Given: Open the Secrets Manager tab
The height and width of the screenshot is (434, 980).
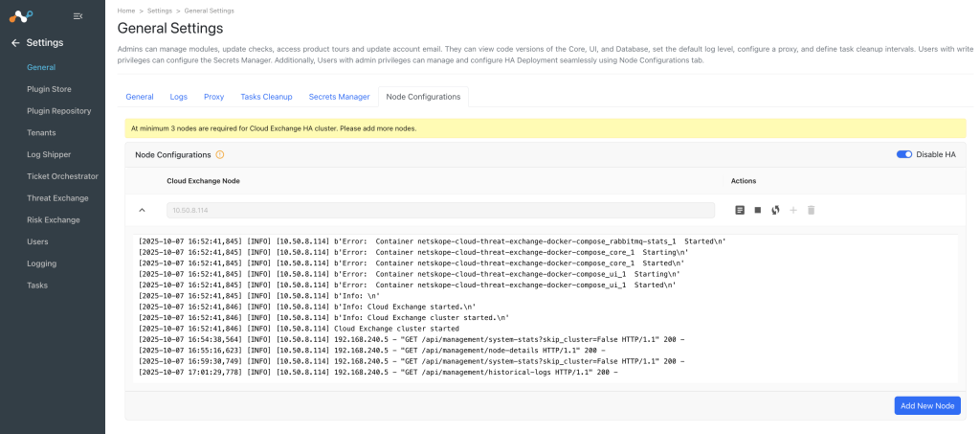Looking at the screenshot, I should [x=339, y=97].
